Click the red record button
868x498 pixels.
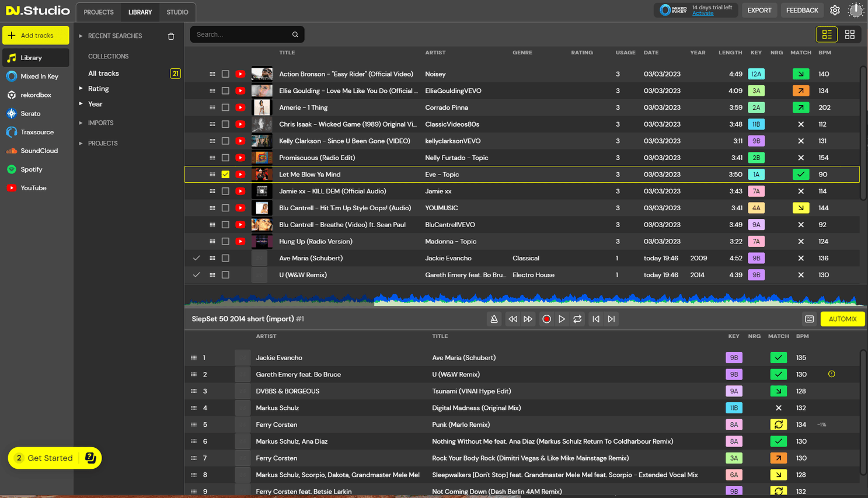pos(546,319)
